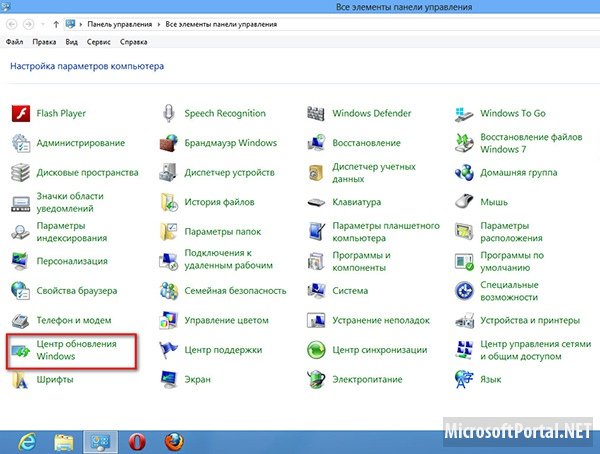Open Параметры планшетного компьютера icon
Viewport: 600px width, 454px height.
point(316,232)
